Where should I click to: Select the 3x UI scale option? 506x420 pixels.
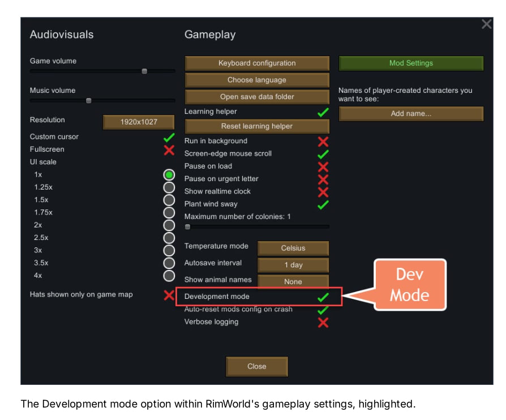pyautogui.click(x=169, y=251)
